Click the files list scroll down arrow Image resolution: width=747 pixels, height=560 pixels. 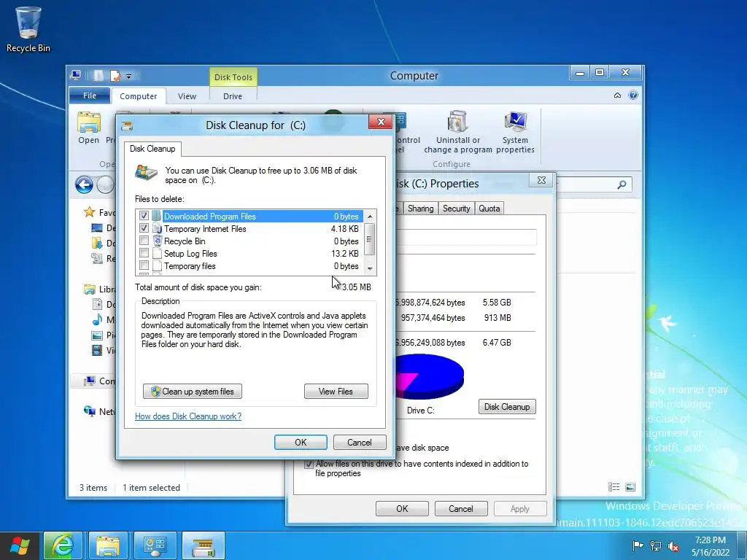(370, 269)
